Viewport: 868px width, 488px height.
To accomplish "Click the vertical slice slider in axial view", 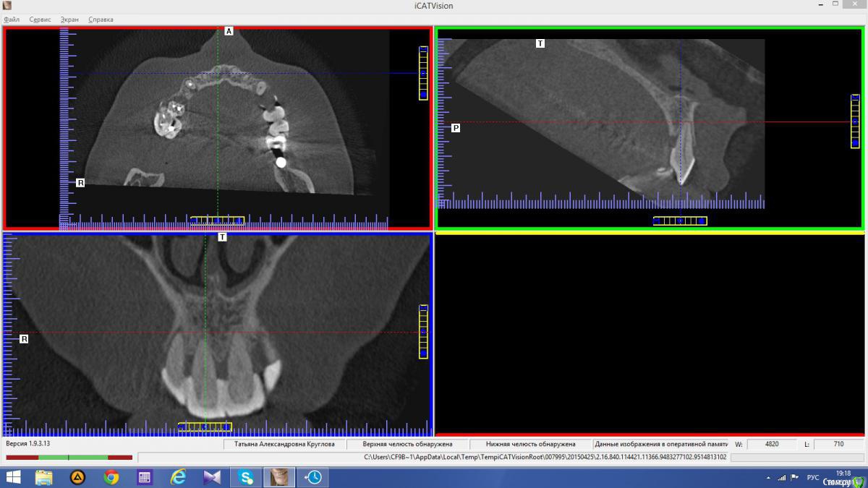I will (423, 73).
